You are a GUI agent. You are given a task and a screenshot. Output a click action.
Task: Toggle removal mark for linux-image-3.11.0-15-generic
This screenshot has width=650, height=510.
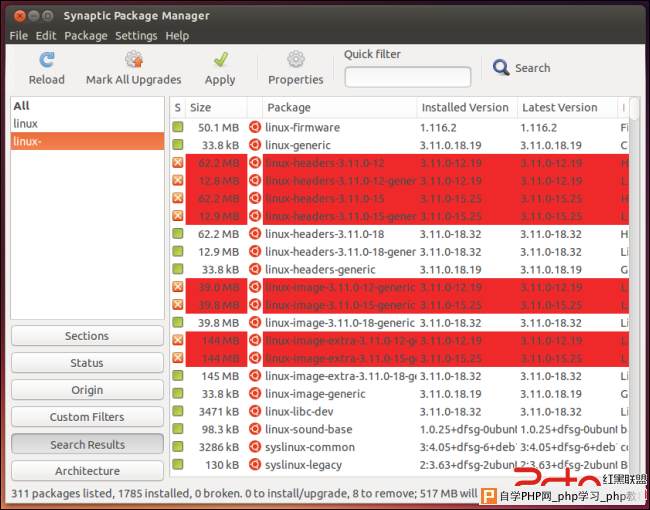tap(178, 305)
